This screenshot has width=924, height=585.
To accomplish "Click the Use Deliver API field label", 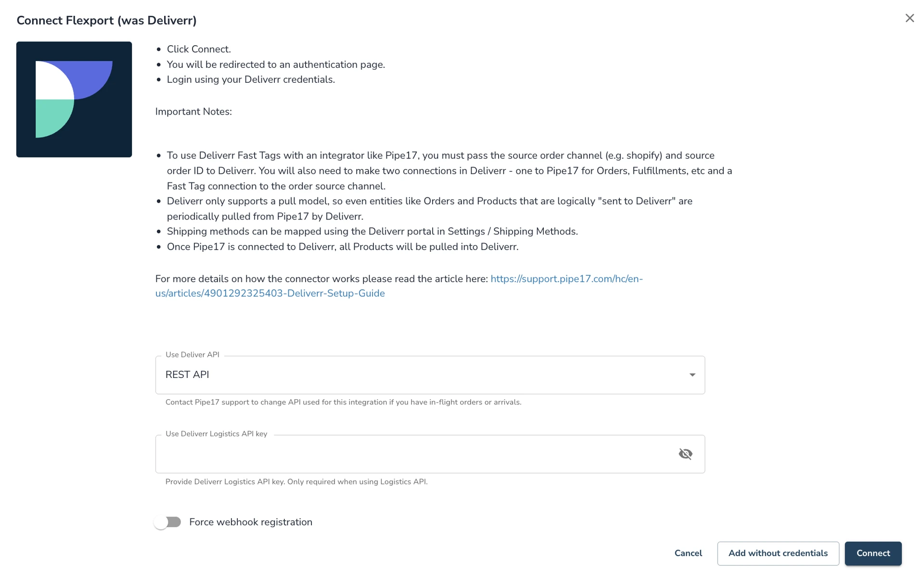I will pyautogui.click(x=192, y=355).
